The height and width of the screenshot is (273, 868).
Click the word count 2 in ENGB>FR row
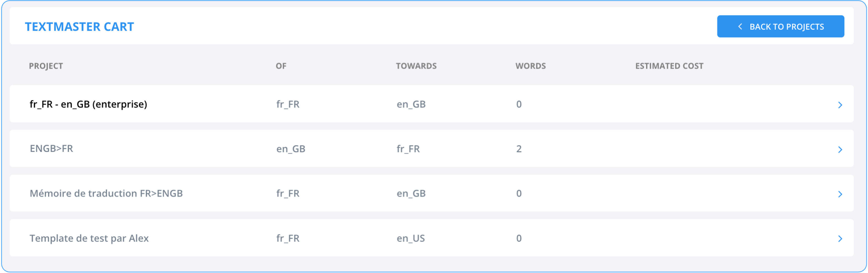[518, 149]
